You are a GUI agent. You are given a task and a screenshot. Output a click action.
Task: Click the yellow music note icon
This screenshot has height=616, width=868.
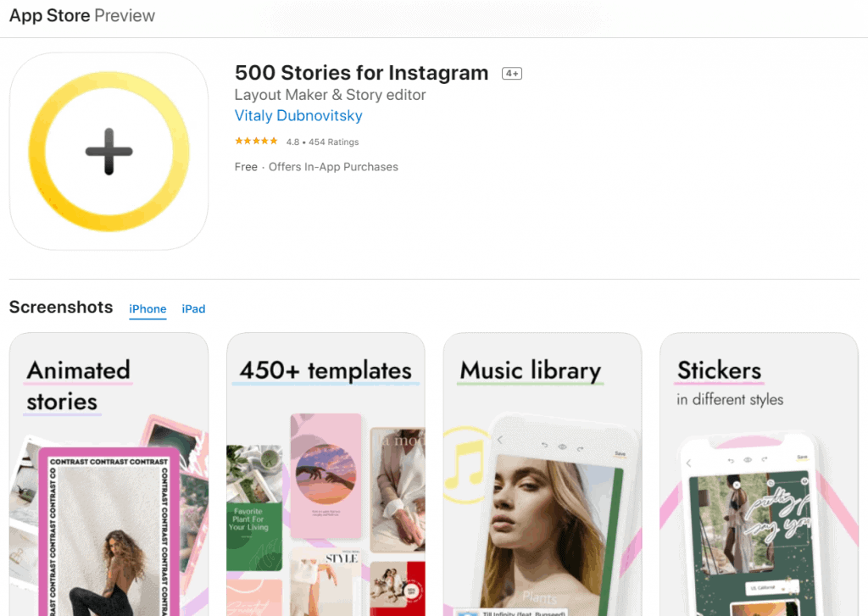pyautogui.click(x=464, y=474)
